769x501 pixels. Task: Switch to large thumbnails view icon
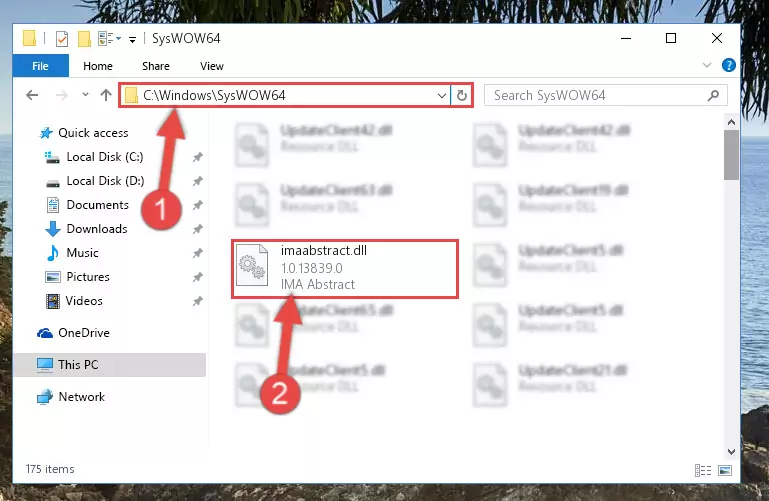coord(725,471)
